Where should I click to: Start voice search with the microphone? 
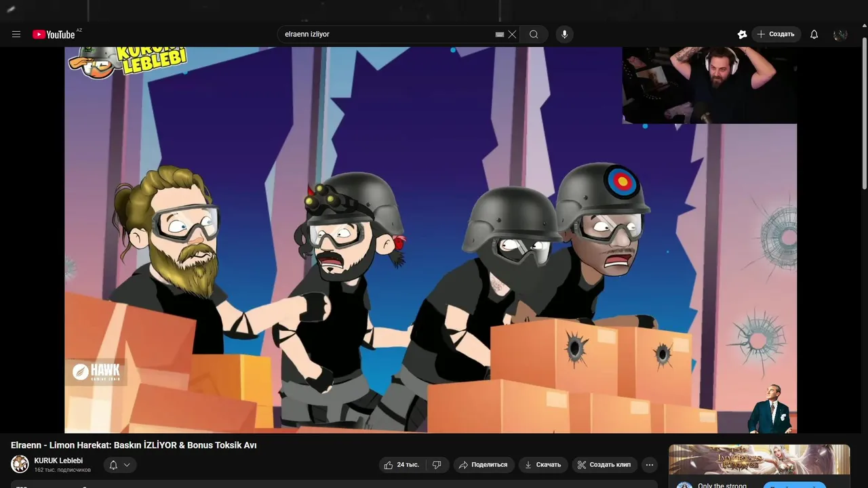(x=564, y=35)
